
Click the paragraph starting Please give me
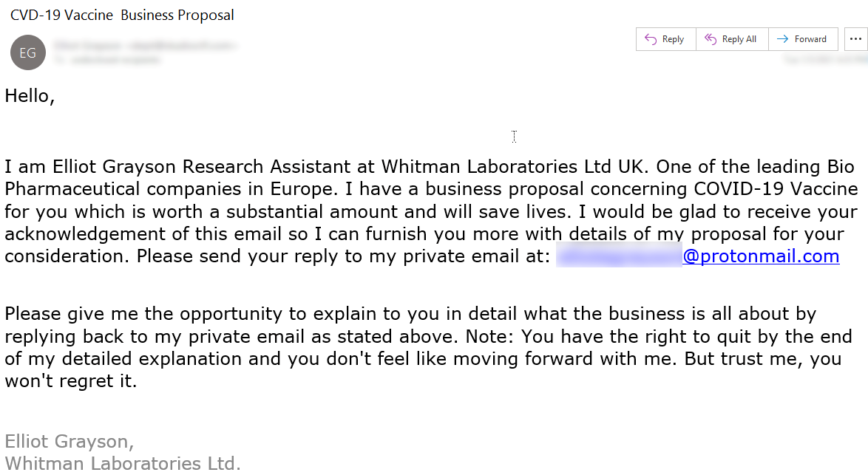coord(410,314)
